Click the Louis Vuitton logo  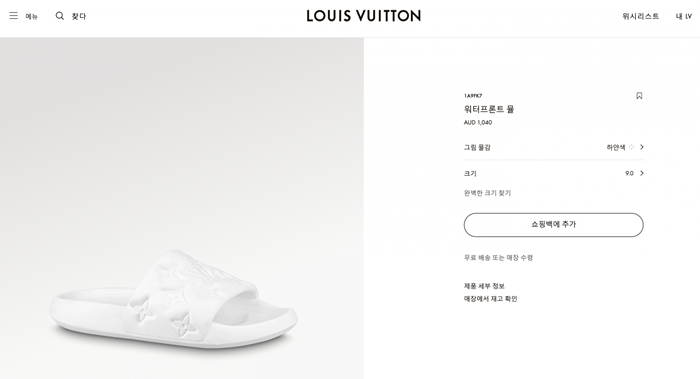(363, 16)
